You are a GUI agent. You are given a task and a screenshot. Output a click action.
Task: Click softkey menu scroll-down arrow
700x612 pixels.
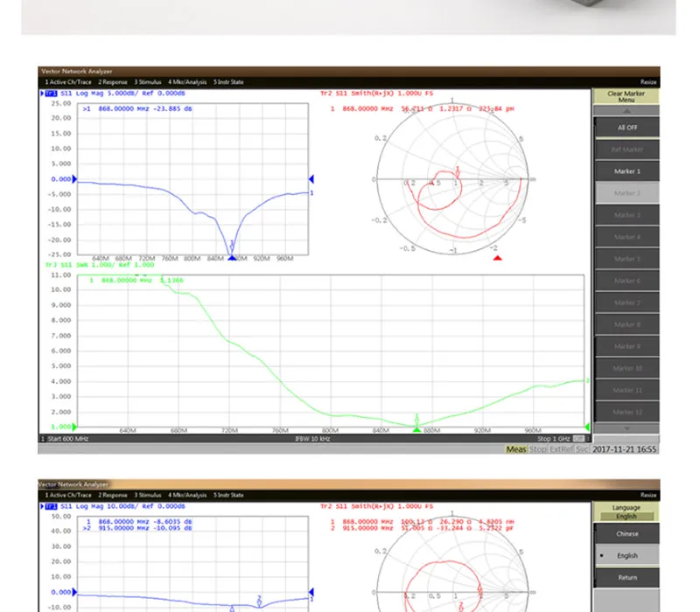tap(626, 428)
